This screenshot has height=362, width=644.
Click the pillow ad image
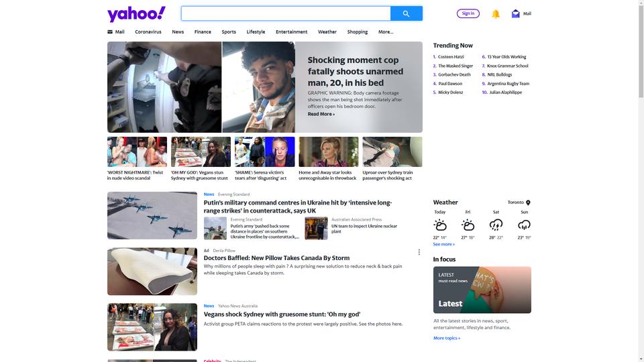coord(152,271)
